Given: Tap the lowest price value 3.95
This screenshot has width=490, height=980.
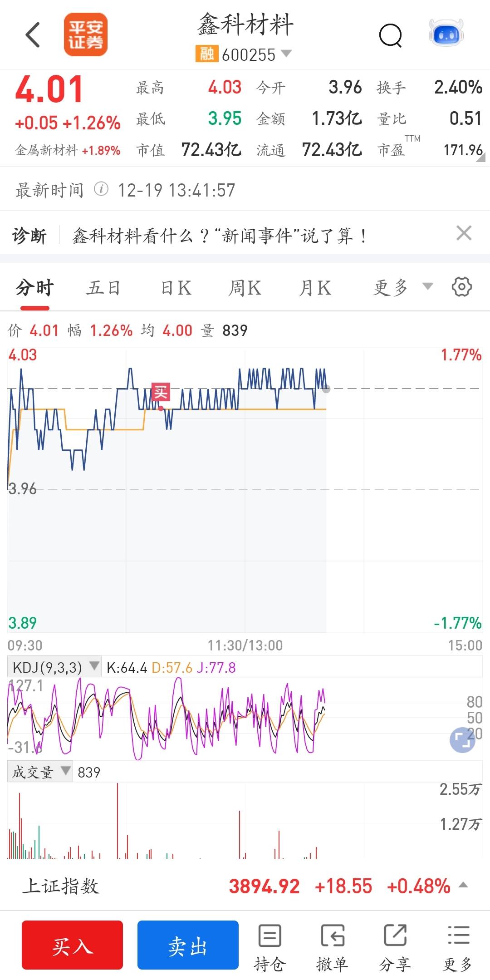Looking at the screenshot, I should (x=225, y=118).
